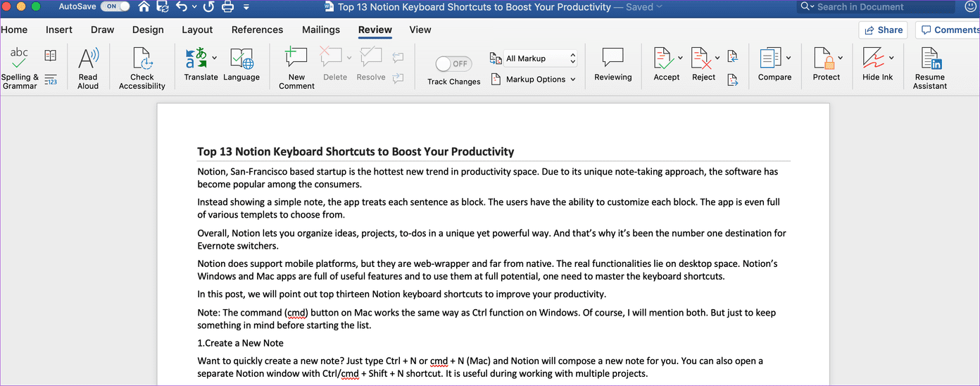
Task: Switch to the Layout tab
Action: click(197, 30)
